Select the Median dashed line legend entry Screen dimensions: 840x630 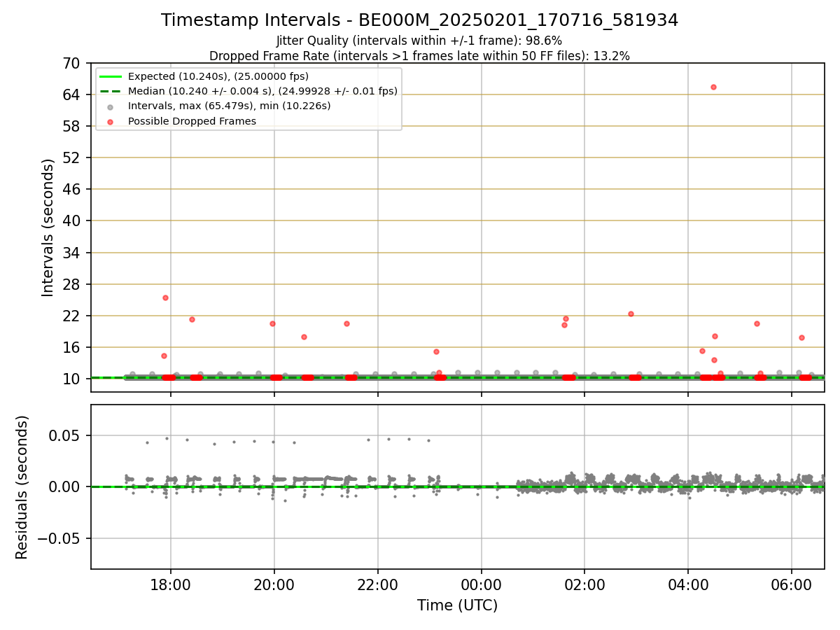pos(248,91)
